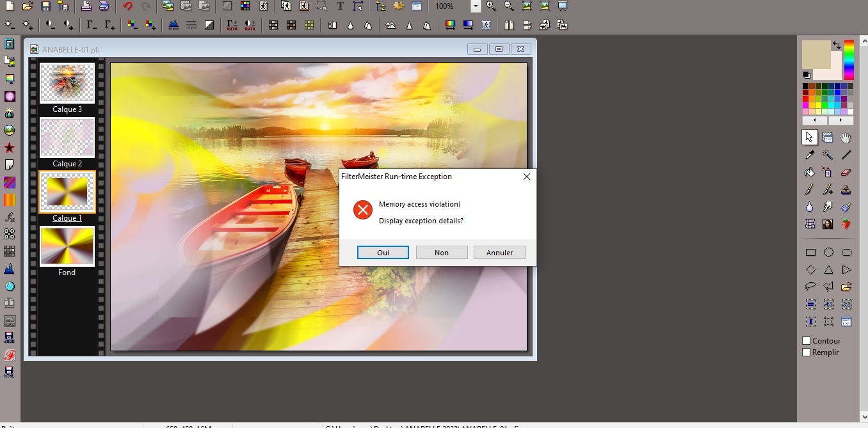Show next palette colors with right arrow

841,120
